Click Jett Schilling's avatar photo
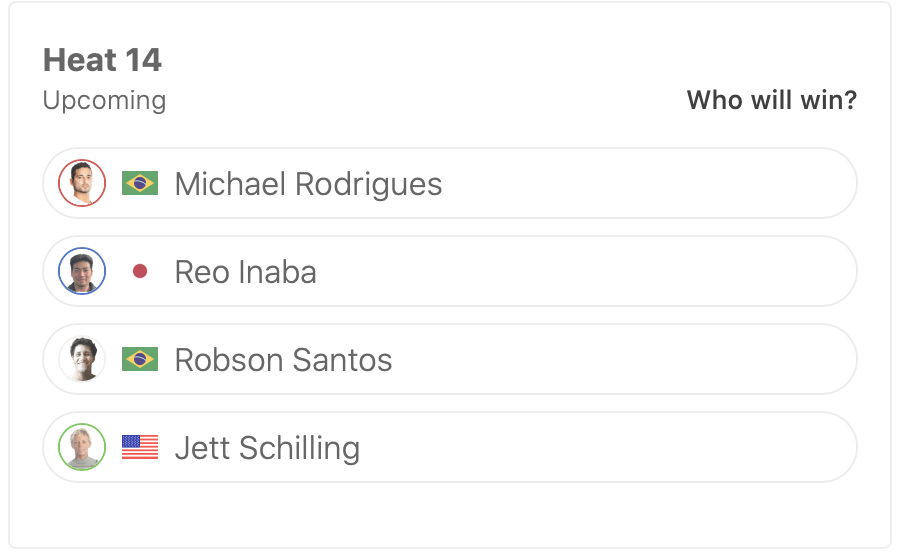The image size is (898, 556). pyautogui.click(x=82, y=447)
